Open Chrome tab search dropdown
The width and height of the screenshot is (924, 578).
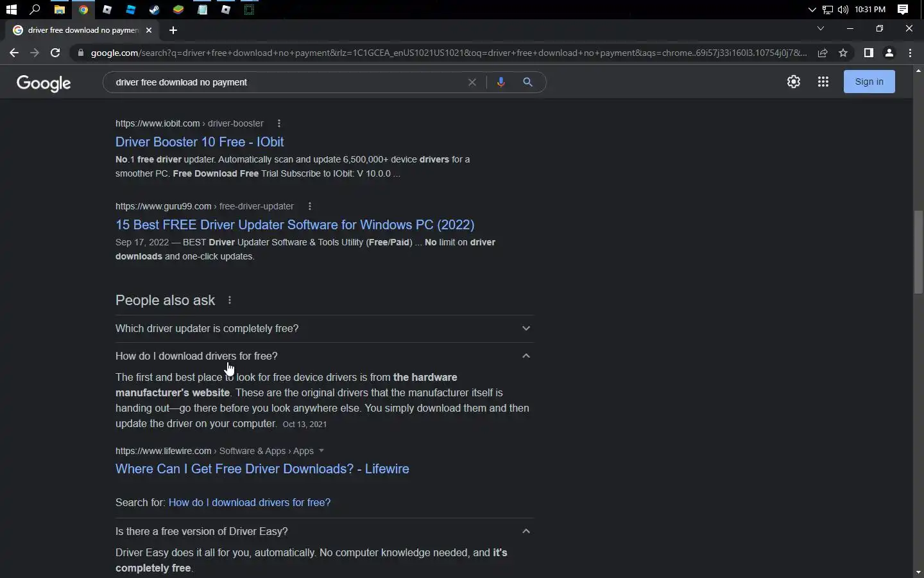coord(820,28)
